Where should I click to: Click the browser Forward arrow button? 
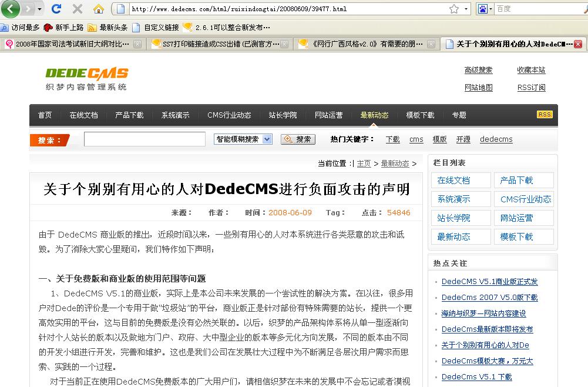(29, 9)
